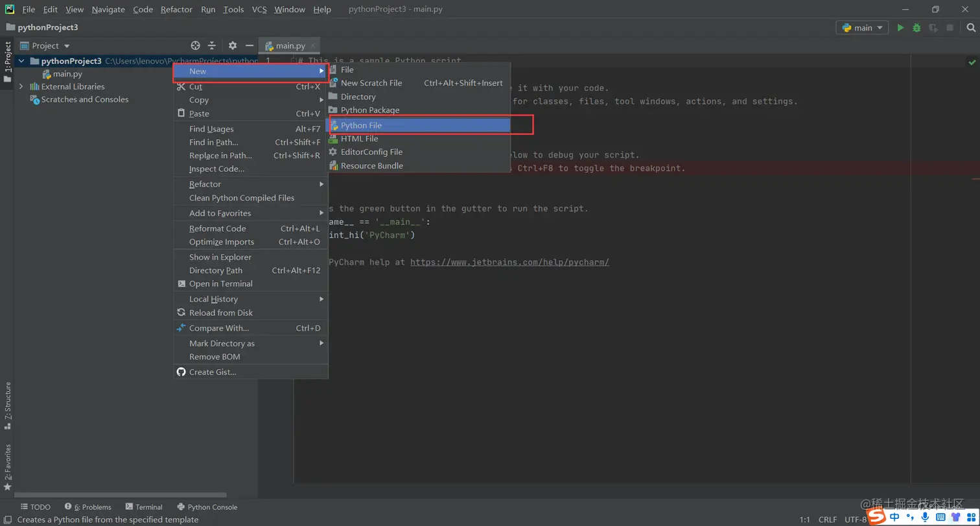Expand External Libraries node

(21, 86)
